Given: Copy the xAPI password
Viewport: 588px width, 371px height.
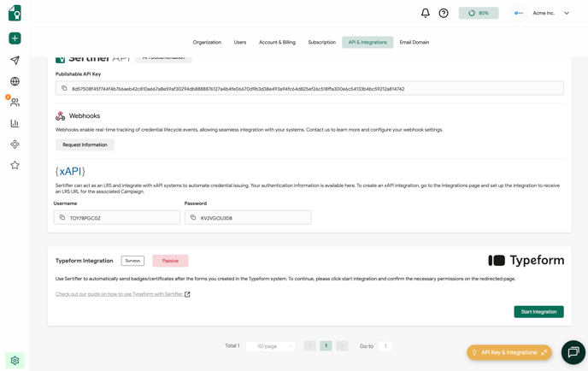Looking at the screenshot, I should 193,218.
